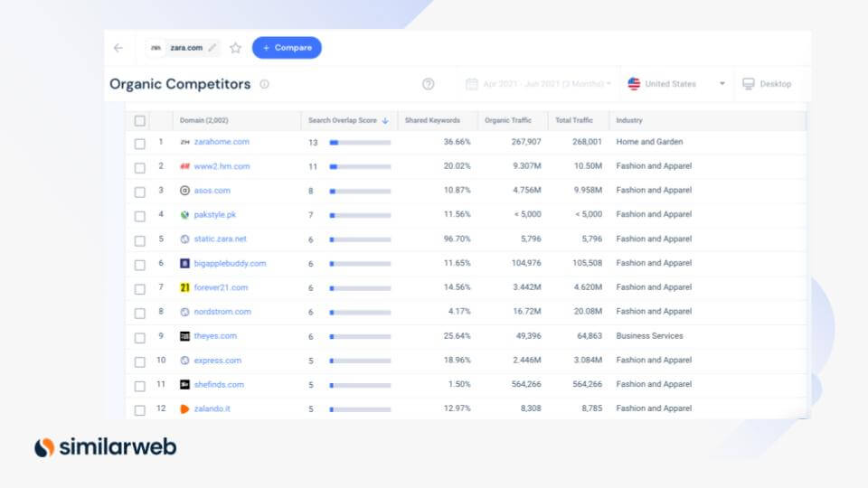Click the bigapplebuddy.com favicon
868x488 pixels.
[184, 263]
